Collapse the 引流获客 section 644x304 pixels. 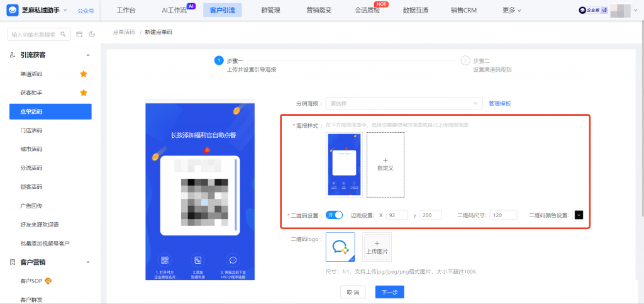point(87,55)
